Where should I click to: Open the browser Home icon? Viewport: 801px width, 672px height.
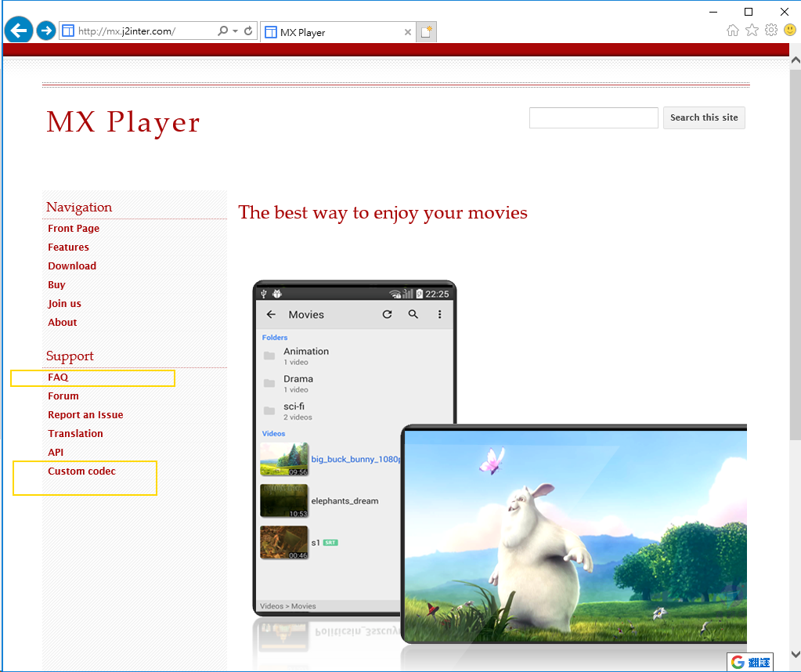pos(733,31)
